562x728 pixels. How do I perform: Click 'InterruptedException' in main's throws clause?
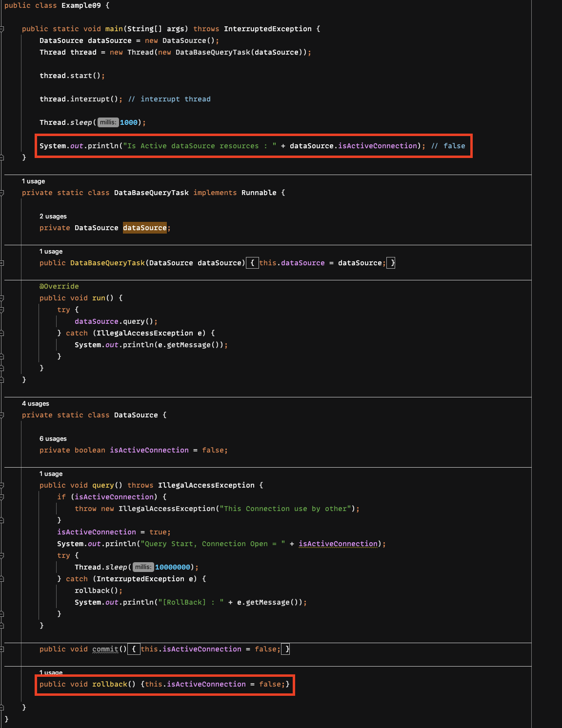click(268, 29)
